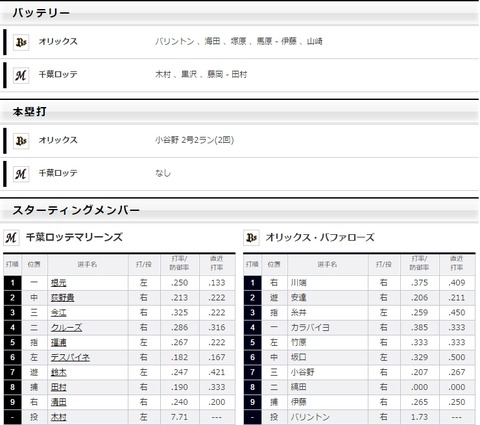The image size is (480, 425).
Task: Click the 小谷野 2号2ラン home run entry
Action: [x=194, y=140]
